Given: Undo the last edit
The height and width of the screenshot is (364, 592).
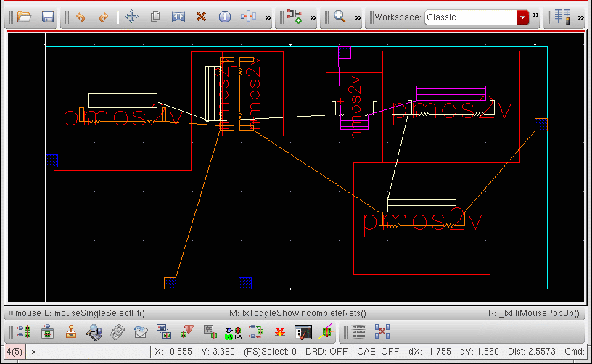Looking at the screenshot, I should click(x=81, y=17).
